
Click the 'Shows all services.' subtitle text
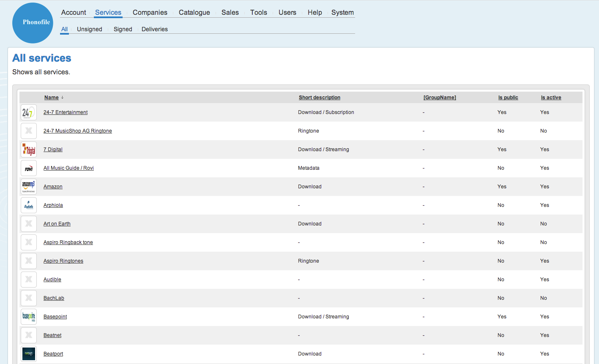click(41, 72)
